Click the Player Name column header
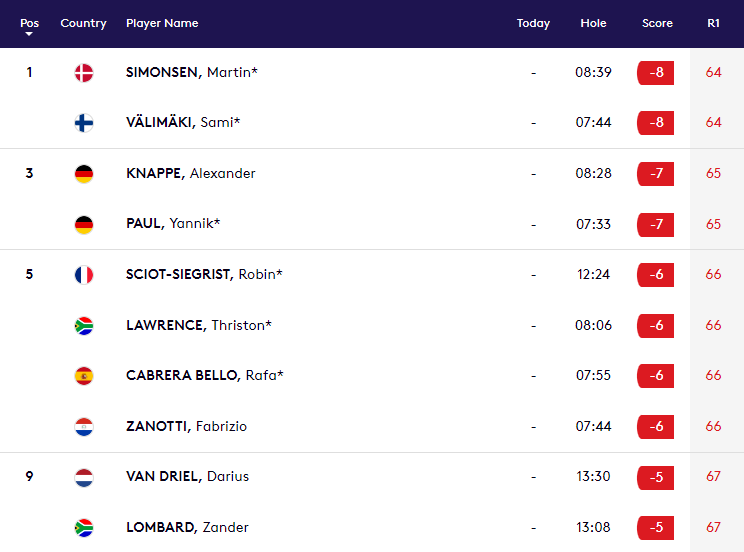The height and width of the screenshot is (552, 744). coord(162,23)
